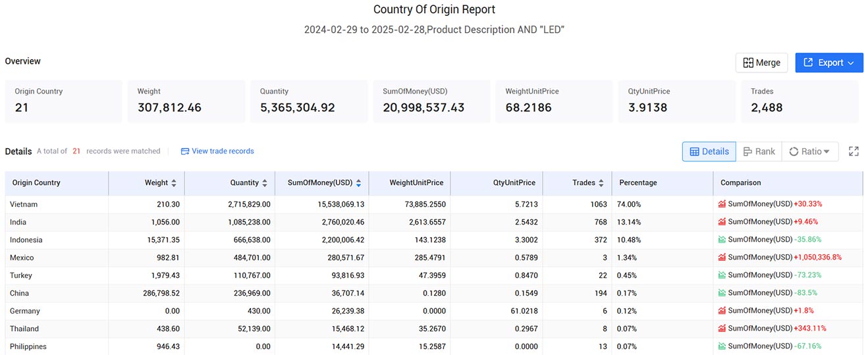Click the Comparison column header
Viewport: 868px width, 355px height.
pyautogui.click(x=788, y=183)
